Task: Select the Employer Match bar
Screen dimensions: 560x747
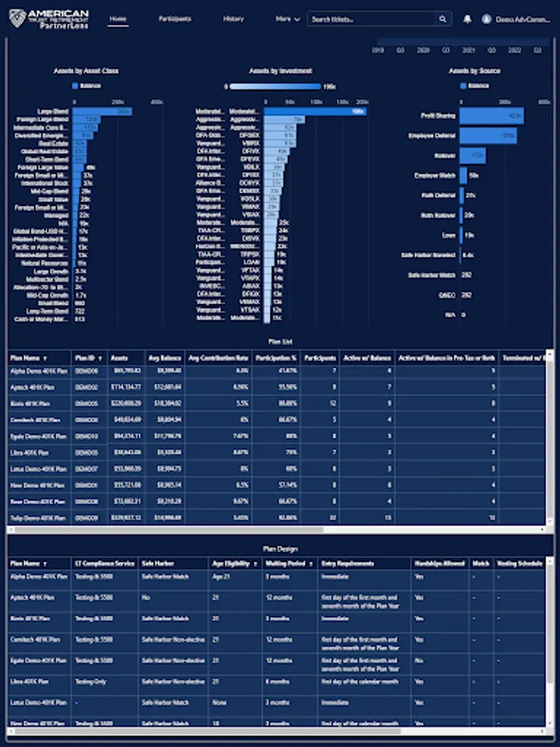Action: tap(463, 176)
